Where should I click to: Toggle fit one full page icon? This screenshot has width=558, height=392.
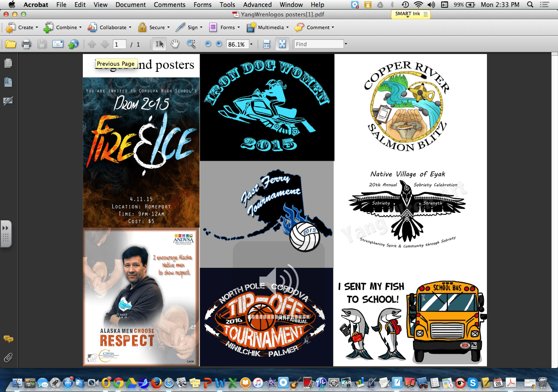[282, 44]
